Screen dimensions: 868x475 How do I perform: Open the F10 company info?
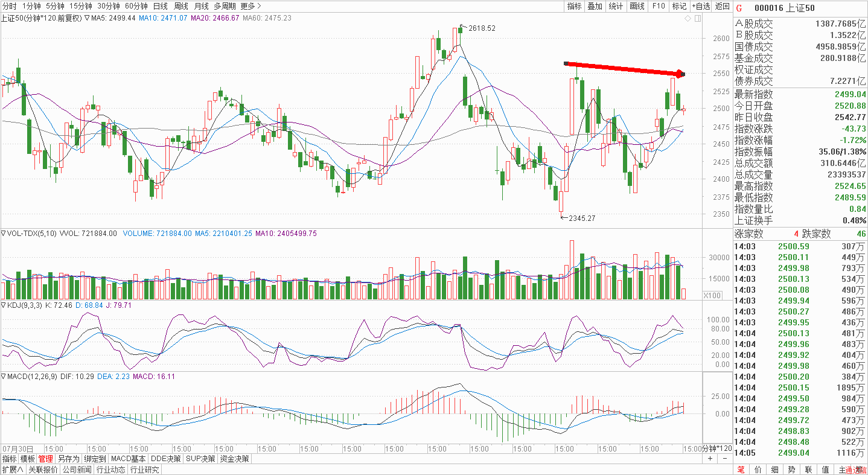pos(658,6)
